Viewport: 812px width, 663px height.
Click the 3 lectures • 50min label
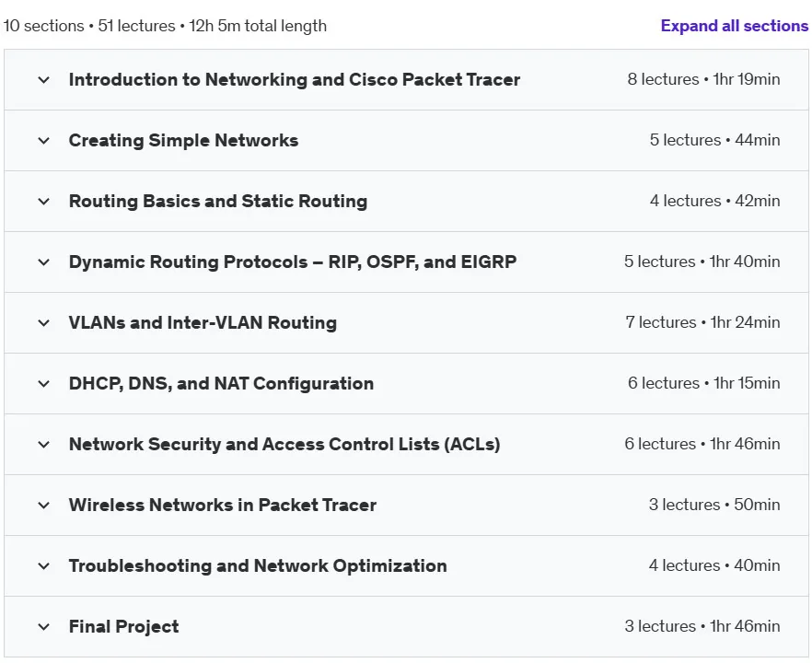click(714, 505)
